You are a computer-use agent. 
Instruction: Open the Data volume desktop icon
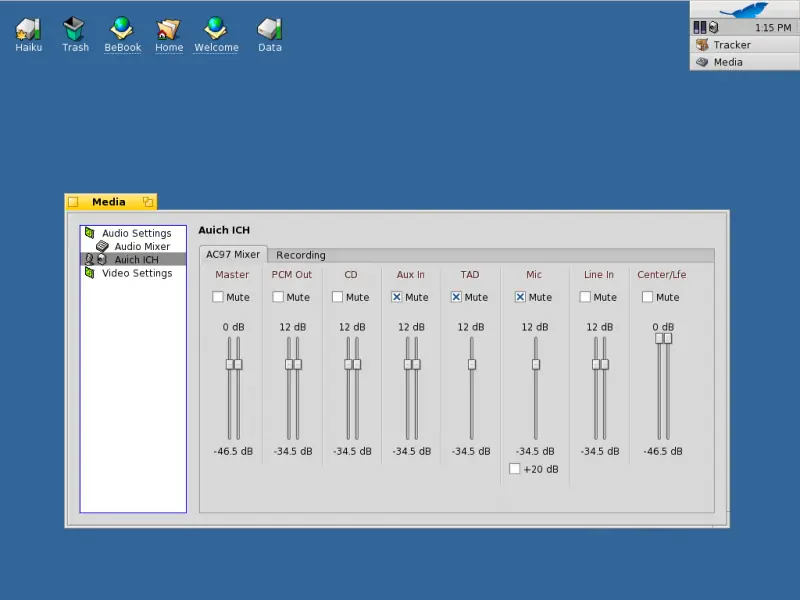[269, 35]
